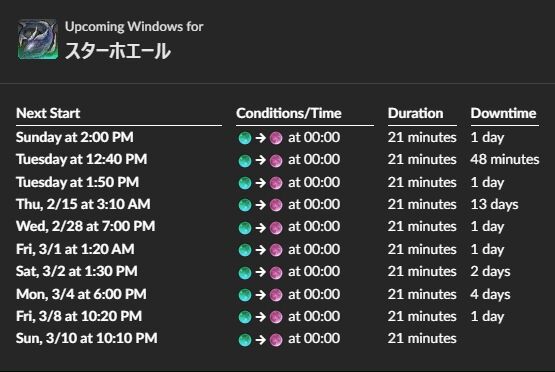Select the Sunday at 2:00 PM window

[75, 137]
